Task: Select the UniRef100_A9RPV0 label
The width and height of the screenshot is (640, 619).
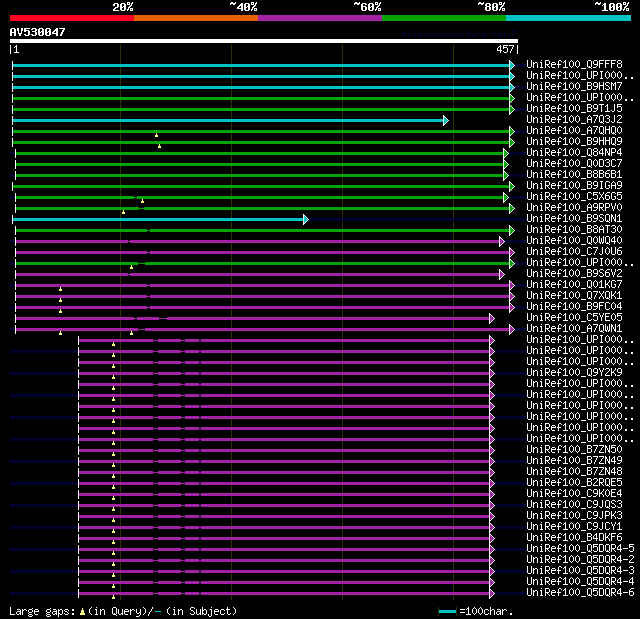Action: [x=574, y=208]
